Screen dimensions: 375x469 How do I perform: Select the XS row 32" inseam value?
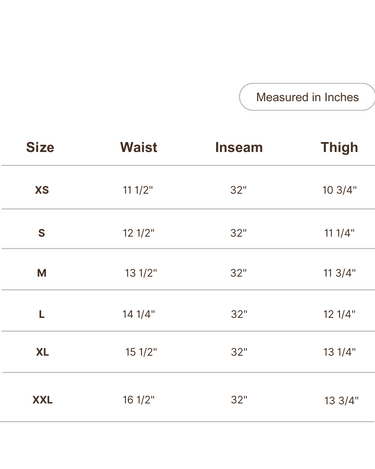(x=238, y=190)
